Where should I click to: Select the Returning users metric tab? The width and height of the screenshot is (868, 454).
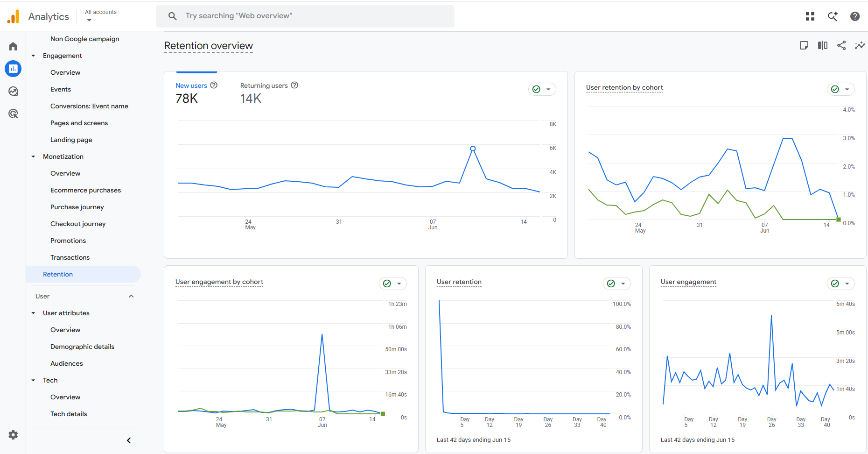[269, 93]
